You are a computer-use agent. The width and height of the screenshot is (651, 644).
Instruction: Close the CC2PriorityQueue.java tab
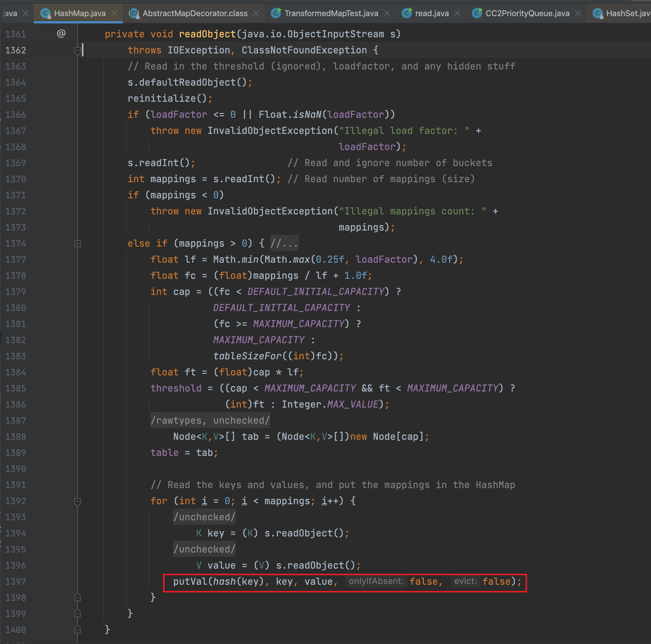point(578,13)
